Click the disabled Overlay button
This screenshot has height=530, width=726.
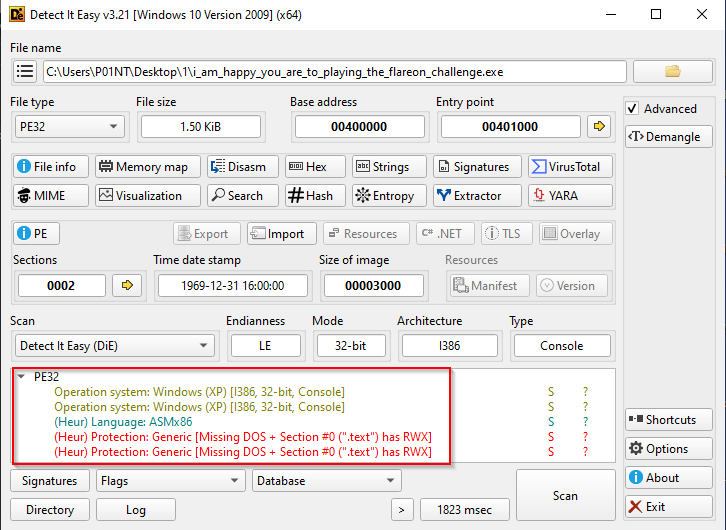[x=576, y=233]
